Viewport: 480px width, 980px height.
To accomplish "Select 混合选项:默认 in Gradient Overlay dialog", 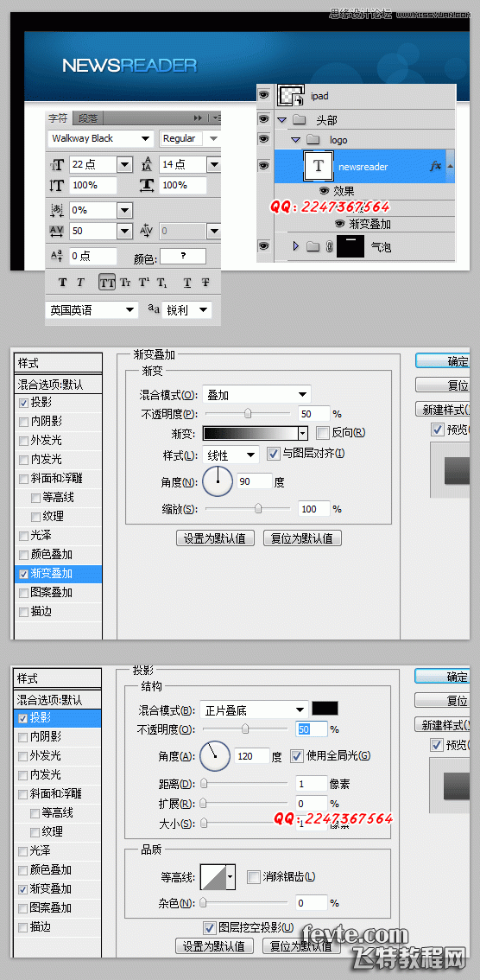I will click(58, 384).
